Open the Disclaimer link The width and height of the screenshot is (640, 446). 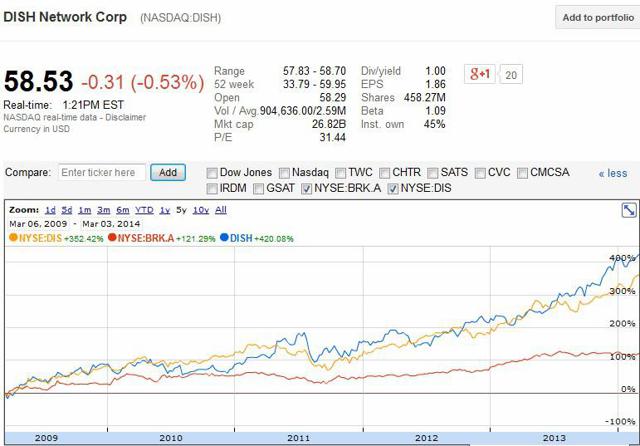pos(125,117)
